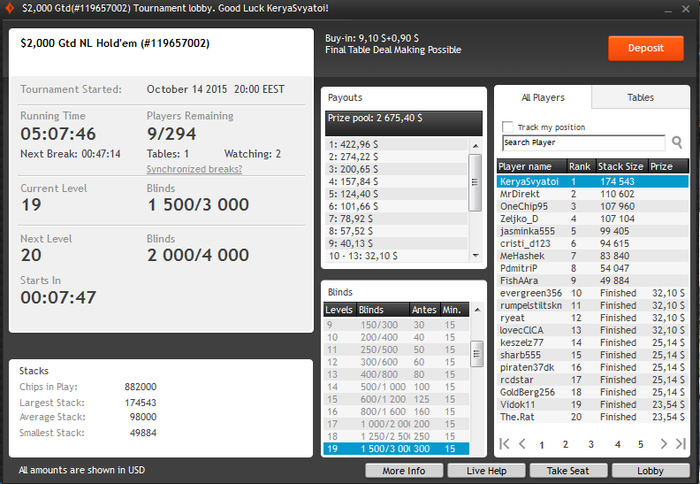The width and height of the screenshot is (700, 484).
Task: Focus the Search Player field
Action: (x=583, y=142)
